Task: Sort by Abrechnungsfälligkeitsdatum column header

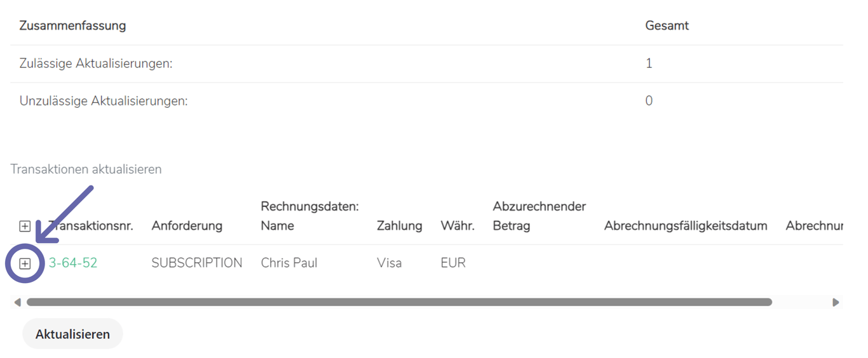Action: (x=686, y=226)
